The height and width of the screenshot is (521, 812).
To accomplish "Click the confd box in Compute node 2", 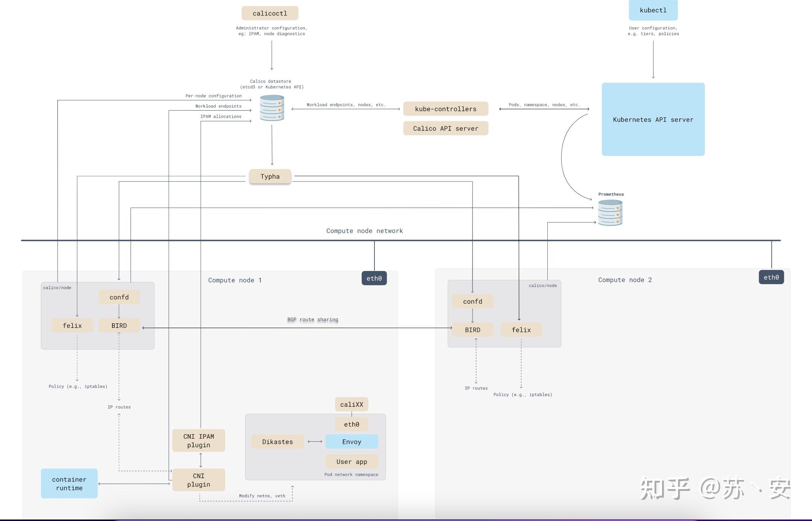I will (x=473, y=301).
